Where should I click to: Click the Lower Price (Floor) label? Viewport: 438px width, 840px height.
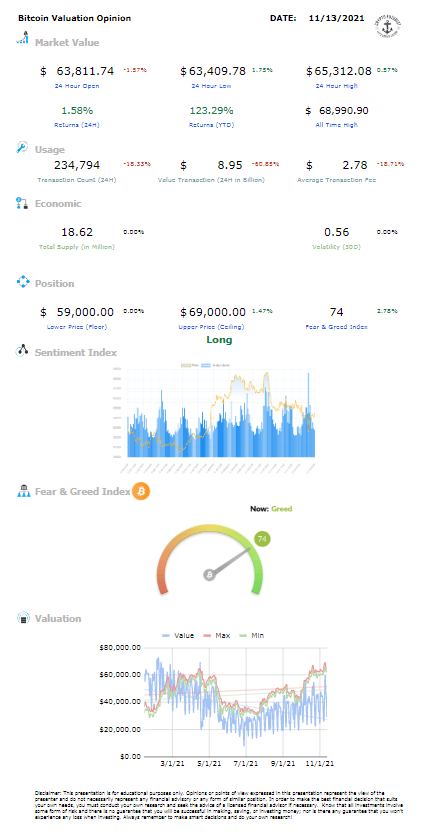click(77, 327)
